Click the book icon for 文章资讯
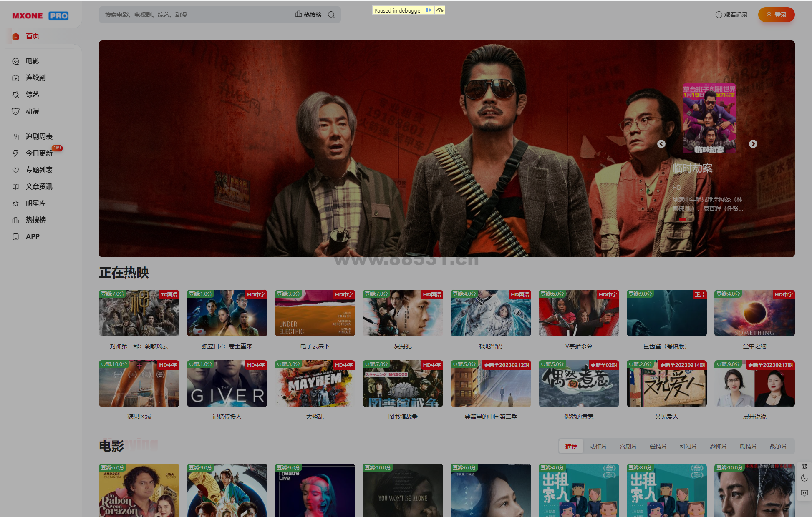 [x=16, y=187]
